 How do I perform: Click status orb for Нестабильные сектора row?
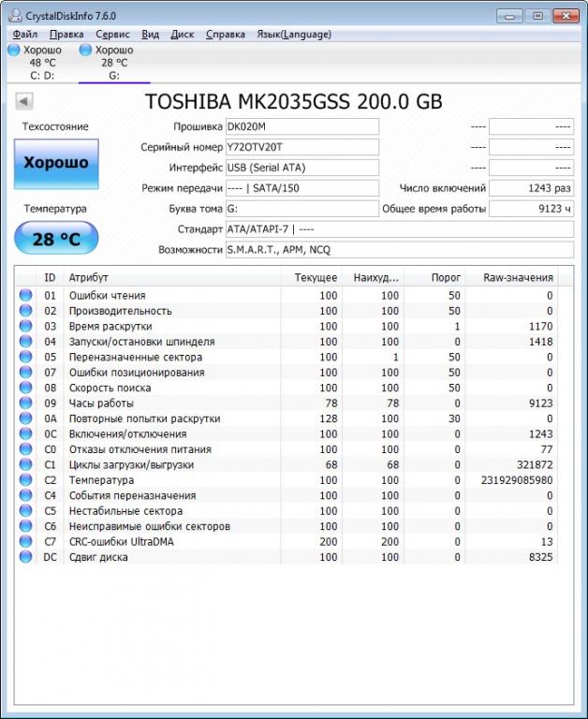click(x=25, y=511)
